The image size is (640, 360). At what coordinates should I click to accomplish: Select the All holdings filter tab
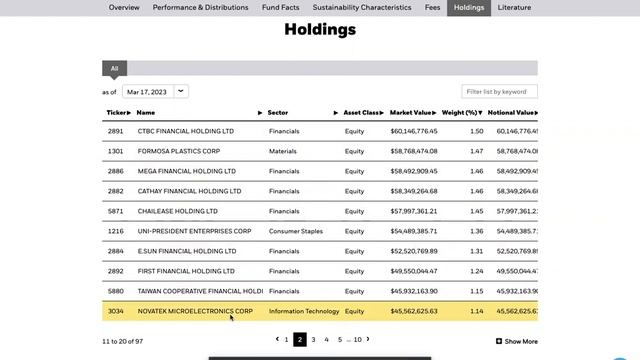tap(114, 68)
